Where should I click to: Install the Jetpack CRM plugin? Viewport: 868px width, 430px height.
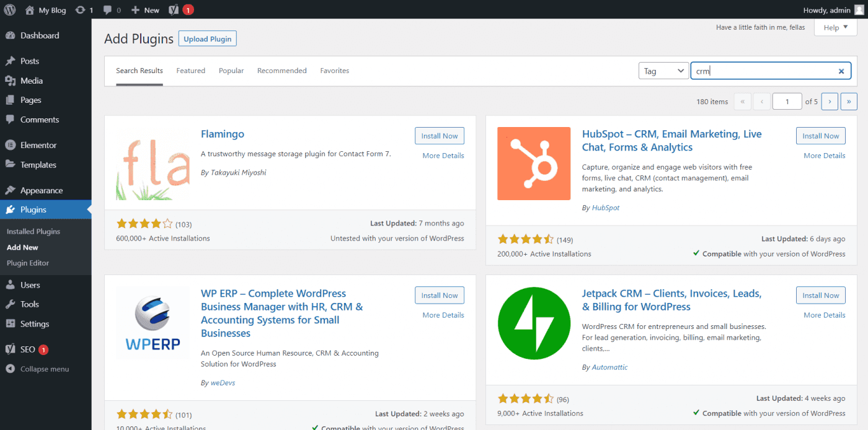coord(821,296)
